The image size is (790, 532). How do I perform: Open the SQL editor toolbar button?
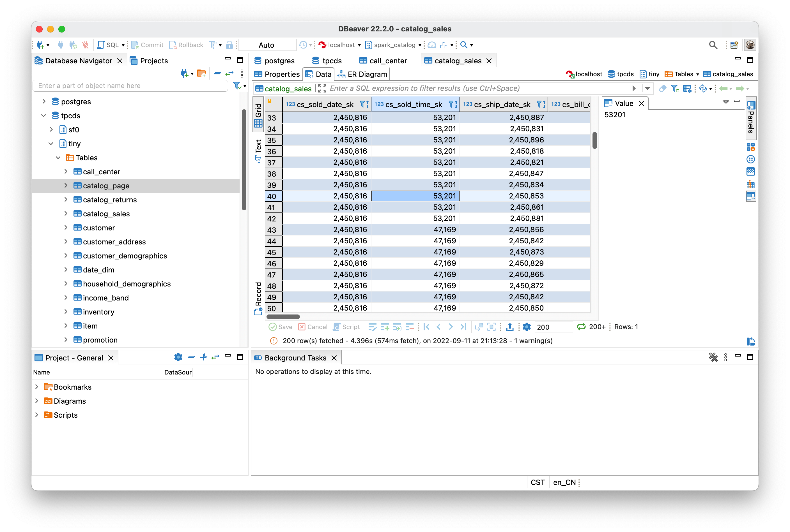coord(108,45)
